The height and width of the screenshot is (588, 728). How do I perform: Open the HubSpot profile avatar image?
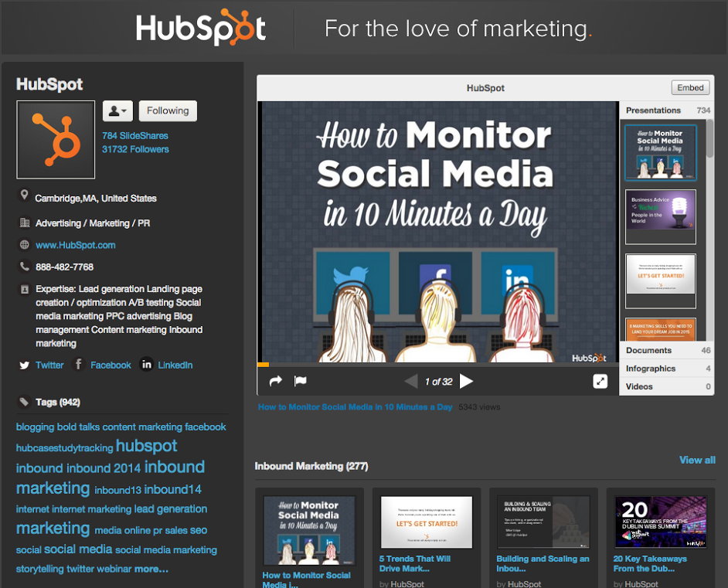tap(56, 140)
